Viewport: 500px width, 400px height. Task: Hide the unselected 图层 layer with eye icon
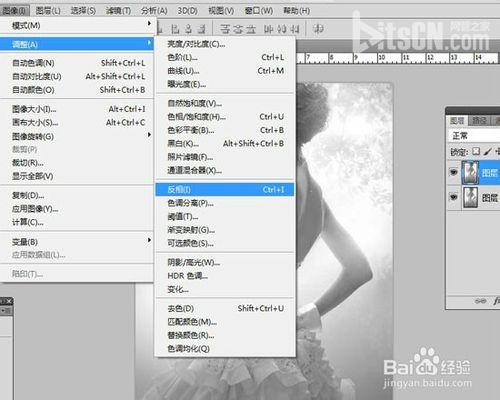pyautogui.click(x=453, y=197)
